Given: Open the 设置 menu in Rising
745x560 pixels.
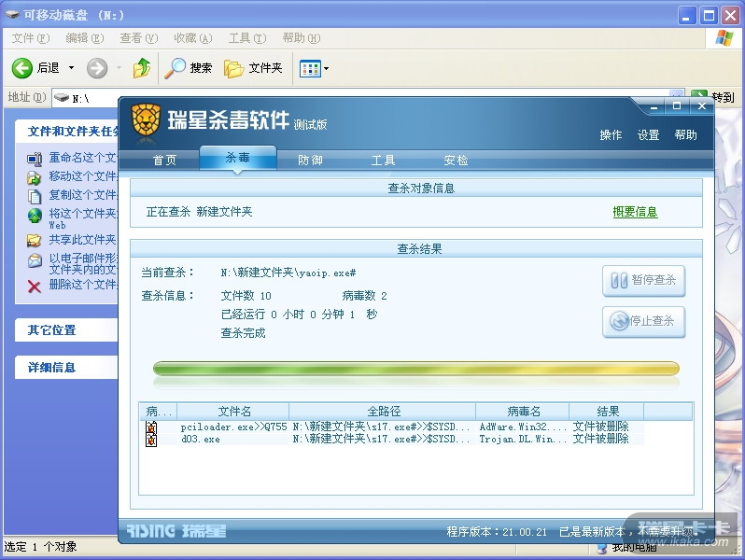Looking at the screenshot, I should [648, 135].
